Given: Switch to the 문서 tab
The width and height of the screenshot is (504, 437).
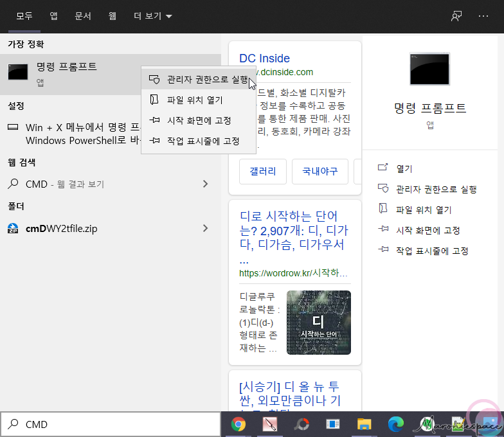Looking at the screenshot, I should point(83,15).
